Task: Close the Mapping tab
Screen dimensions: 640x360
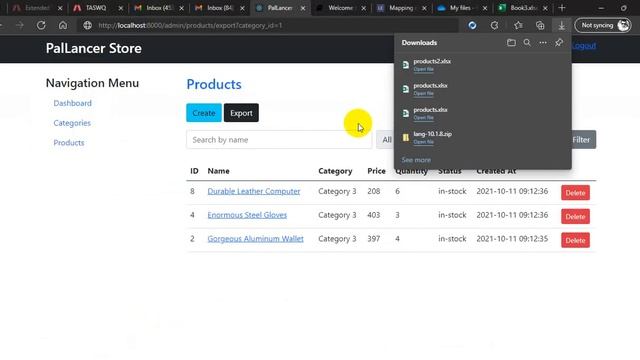Action: pyautogui.click(x=424, y=8)
